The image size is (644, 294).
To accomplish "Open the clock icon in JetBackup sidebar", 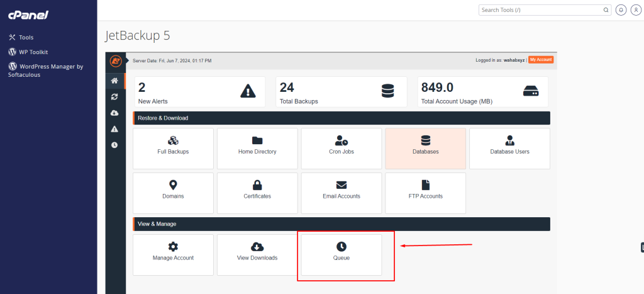I will click(x=114, y=145).
